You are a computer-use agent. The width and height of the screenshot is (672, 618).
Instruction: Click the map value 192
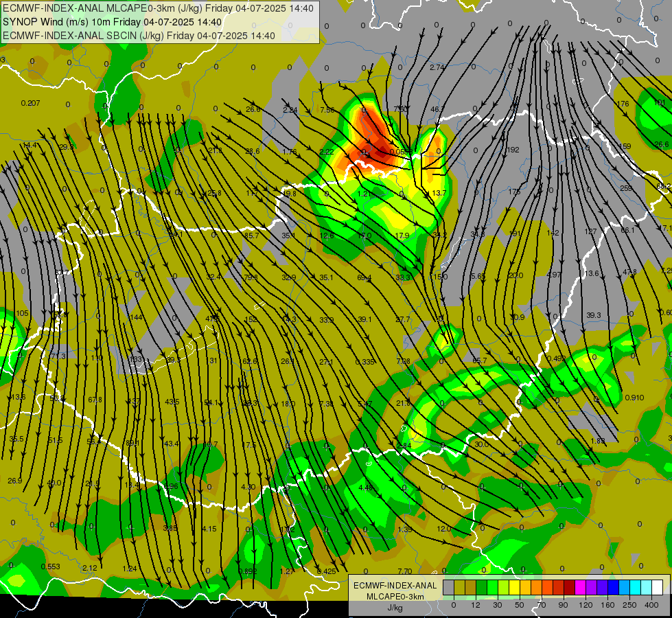tap(513, 150)
